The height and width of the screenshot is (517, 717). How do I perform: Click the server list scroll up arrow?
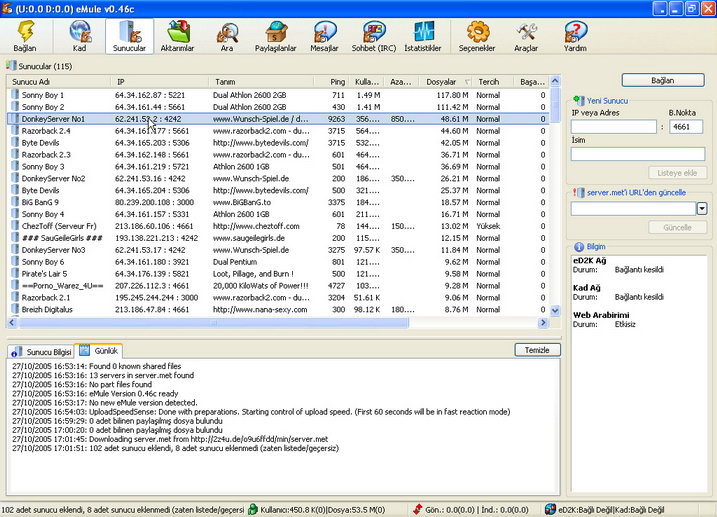tap(555, 81)
